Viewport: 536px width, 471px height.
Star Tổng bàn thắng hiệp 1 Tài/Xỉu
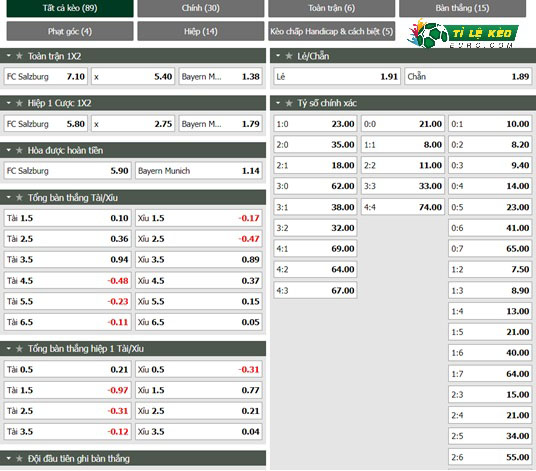tap(19, 349)
